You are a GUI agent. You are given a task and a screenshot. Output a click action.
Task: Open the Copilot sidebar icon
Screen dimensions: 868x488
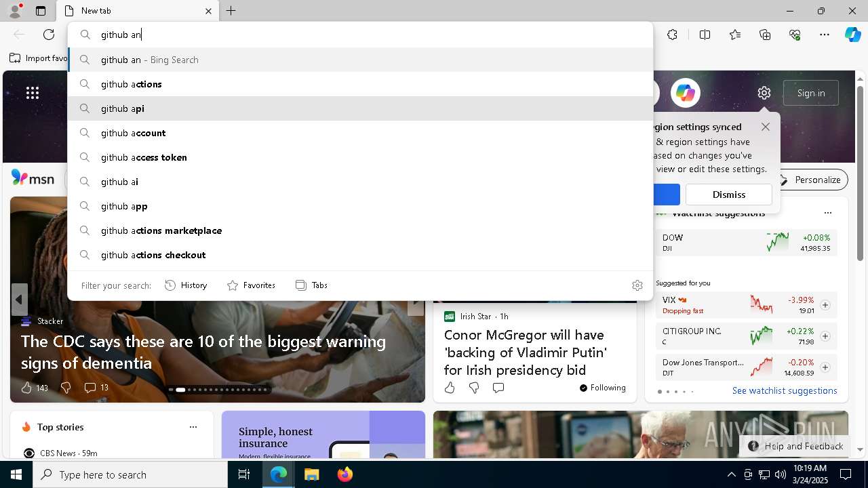(852, 35)
